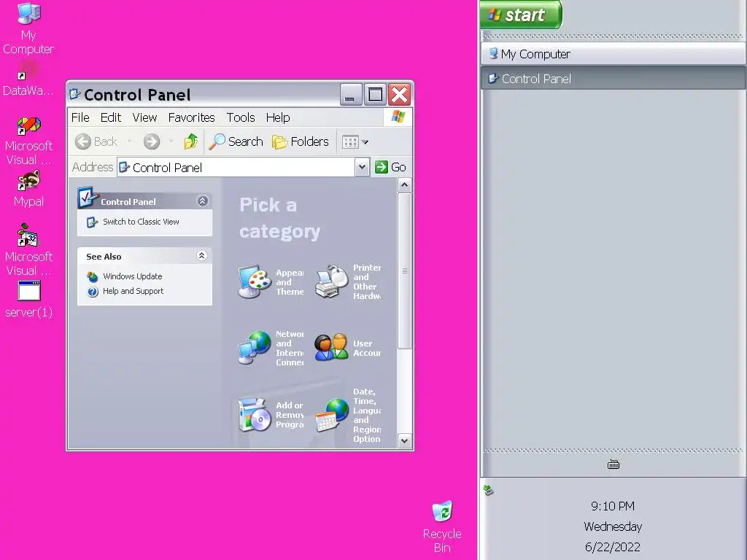Click the Address bar input field
Image resolution: width=747 pixels, height=560 pixels.
(236, 167)
